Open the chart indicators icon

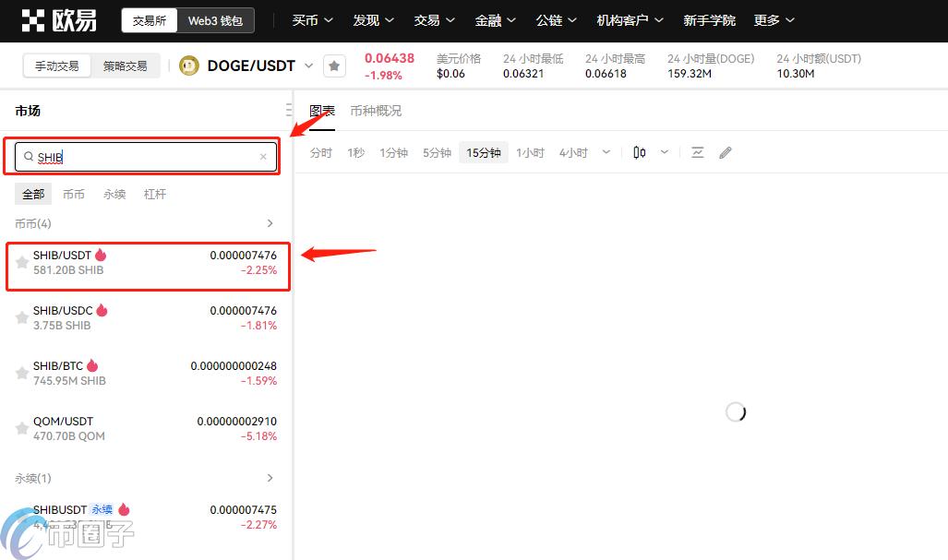click(697, 152)
